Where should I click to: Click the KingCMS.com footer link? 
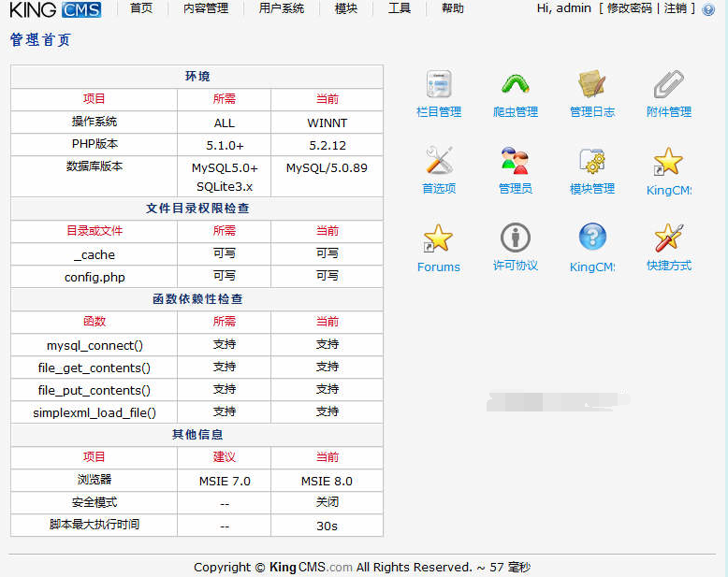tap(311, 568)
